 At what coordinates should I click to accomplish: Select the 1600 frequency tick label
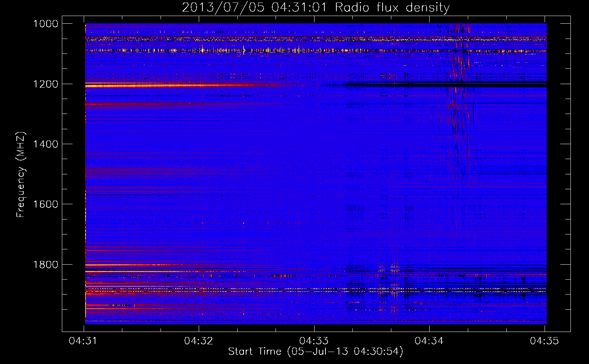point(46,204)
